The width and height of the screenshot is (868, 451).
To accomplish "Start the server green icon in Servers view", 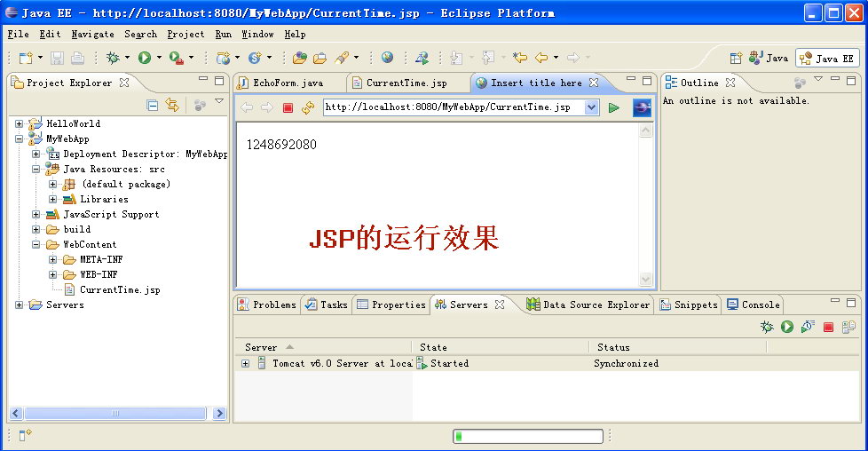I will tap(787, 327).
